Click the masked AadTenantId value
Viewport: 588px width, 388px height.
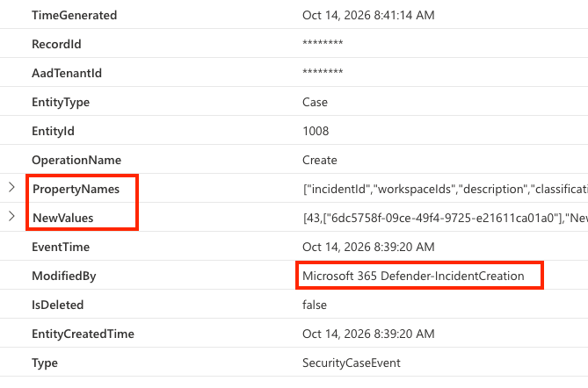pos(323,71)
